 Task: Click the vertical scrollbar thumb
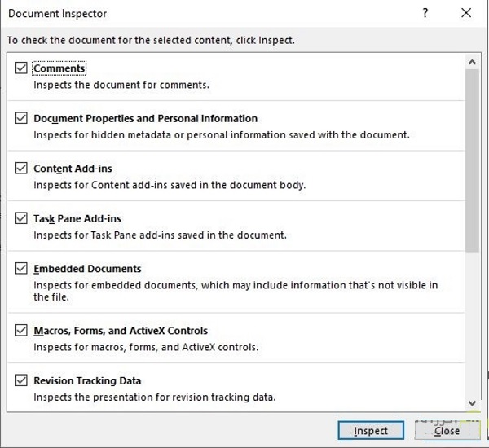click(x=472, y=159)
